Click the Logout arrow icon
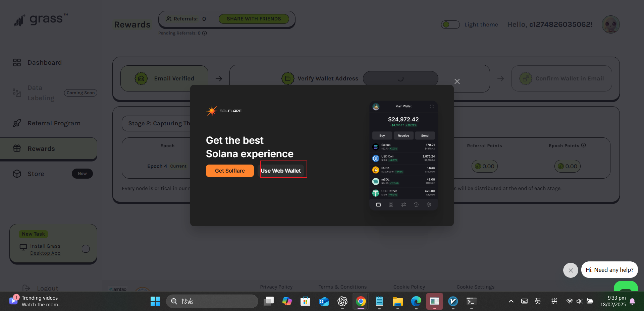The width and height of the screenshot is (644, 311). click(26, 288)
